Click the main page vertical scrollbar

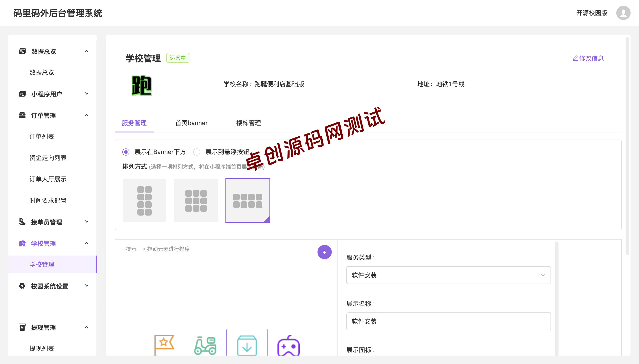[627, 146]
